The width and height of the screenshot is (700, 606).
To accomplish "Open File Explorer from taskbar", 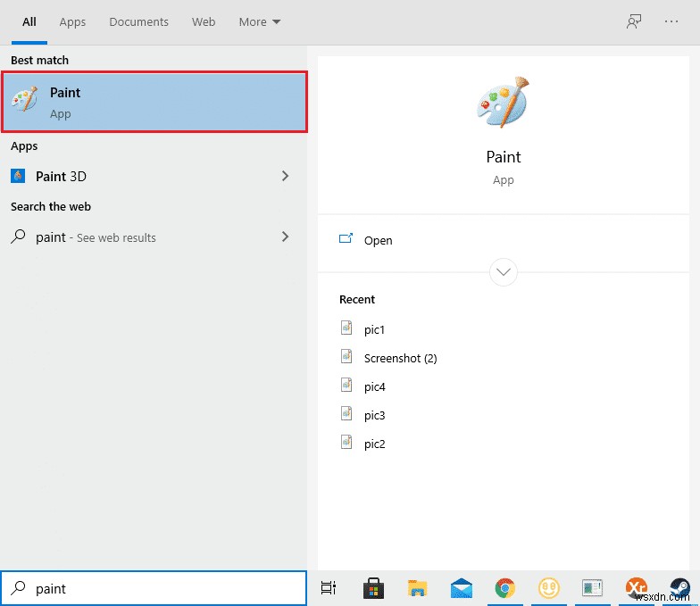I will click(x=418, y=588).
